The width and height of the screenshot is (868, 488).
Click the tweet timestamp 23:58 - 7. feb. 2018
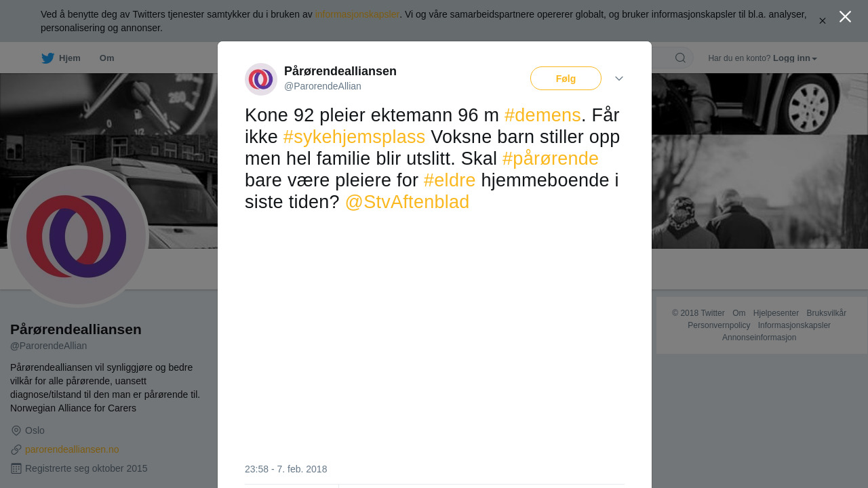(x=285, y=469)
